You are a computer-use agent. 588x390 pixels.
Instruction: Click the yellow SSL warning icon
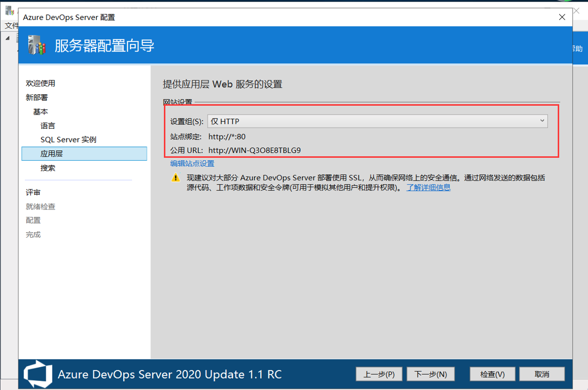tap(175, 178)
